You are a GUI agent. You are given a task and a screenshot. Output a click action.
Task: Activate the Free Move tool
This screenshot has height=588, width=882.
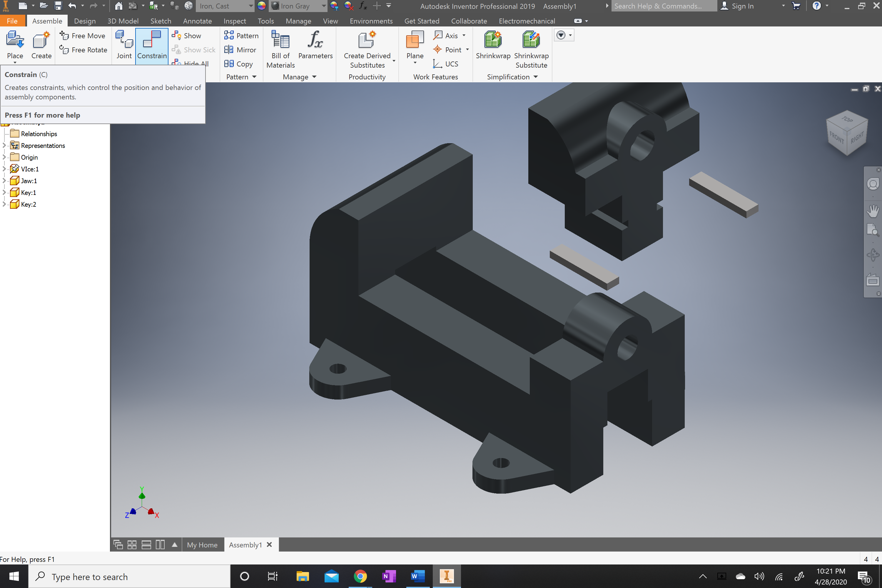(83, 36)
